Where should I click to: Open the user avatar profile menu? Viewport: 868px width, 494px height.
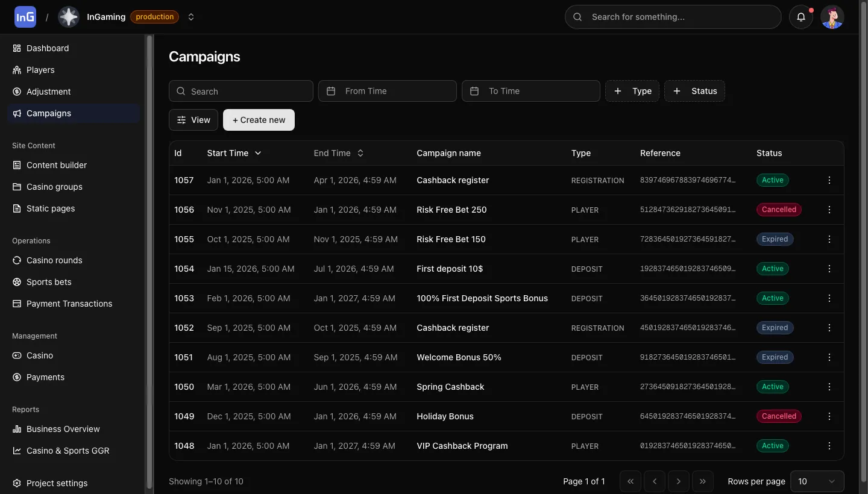(x=832, y=17)
